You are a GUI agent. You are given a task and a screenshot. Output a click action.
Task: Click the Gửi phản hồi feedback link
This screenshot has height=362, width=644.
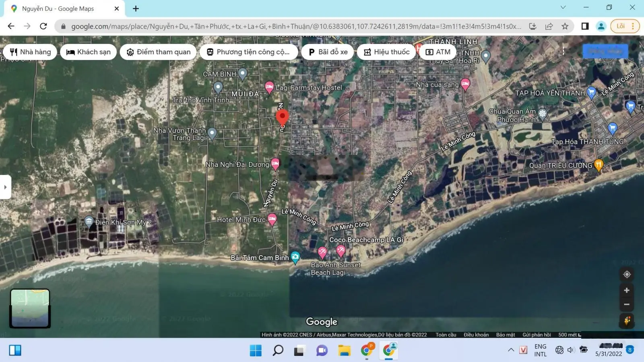(537, 335)
